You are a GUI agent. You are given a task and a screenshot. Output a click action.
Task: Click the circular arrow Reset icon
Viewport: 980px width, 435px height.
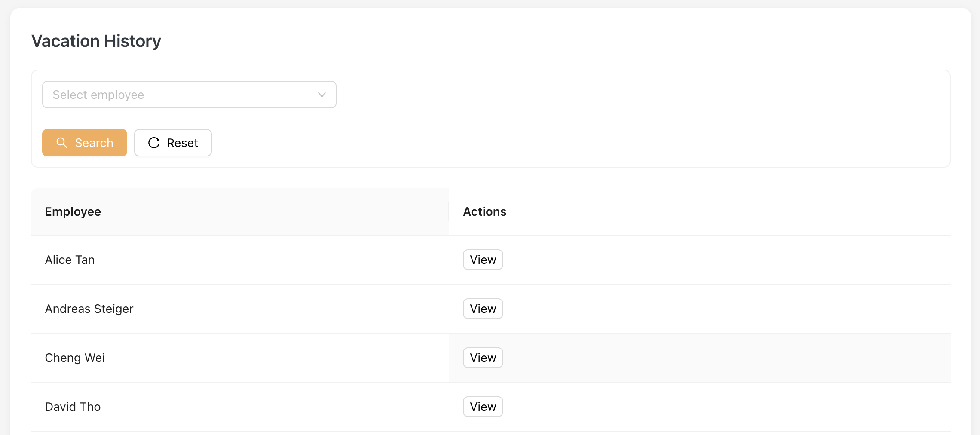coord(154,143)
